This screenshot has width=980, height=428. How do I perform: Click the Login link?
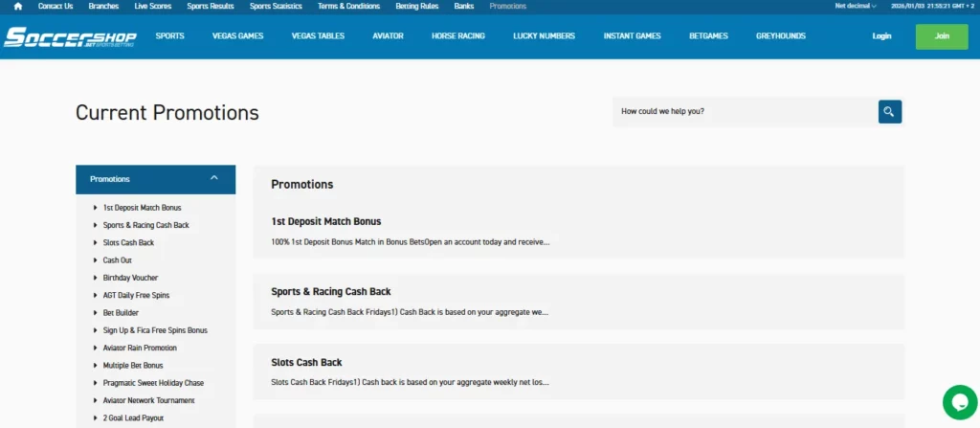point(881,36)
